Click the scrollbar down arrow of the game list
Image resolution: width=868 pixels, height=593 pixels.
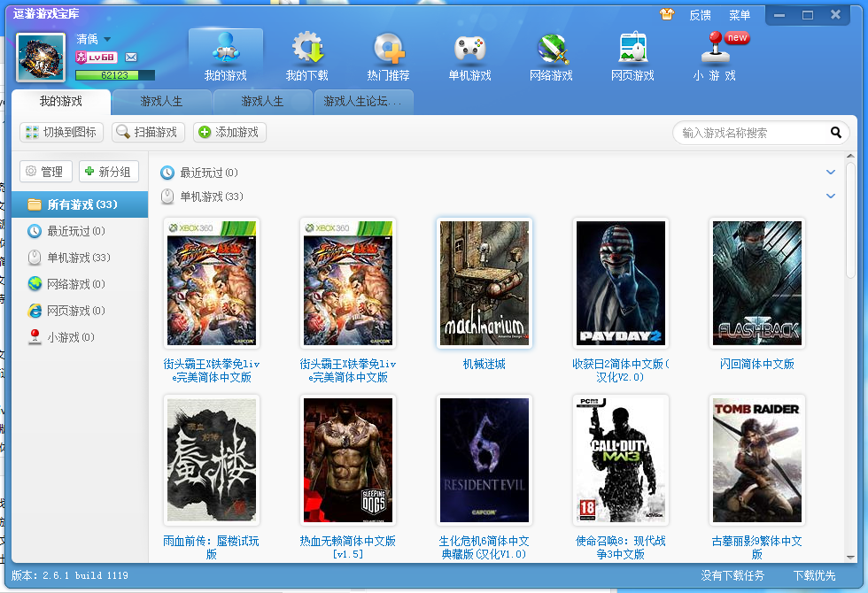tap(851, 558)
